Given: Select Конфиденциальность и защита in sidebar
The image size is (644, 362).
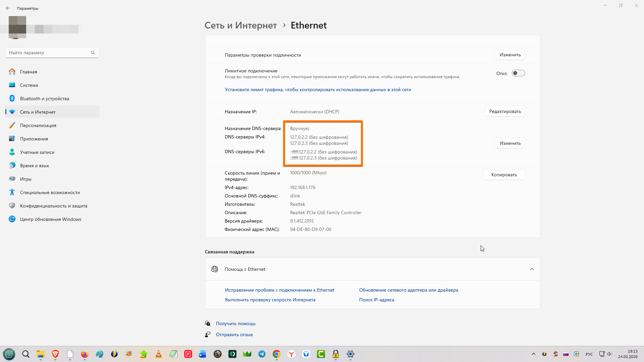Looking at the screenshot, I should pyautogui.click(x=53, y=206).
